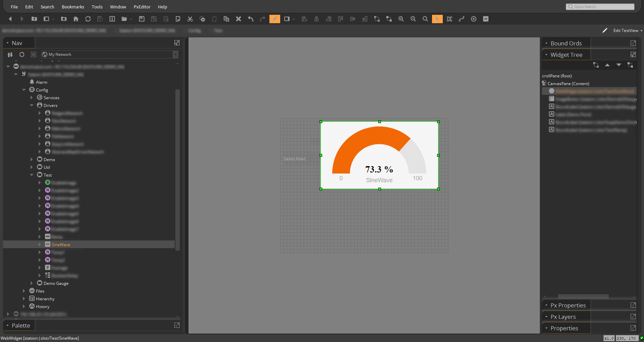Expand the Demo Gauge node

pyautogui.click(x=32, y=283)
